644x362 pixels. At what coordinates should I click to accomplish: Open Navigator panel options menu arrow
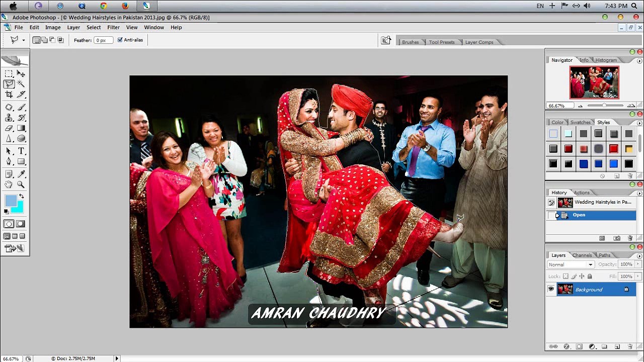point(639,61)
